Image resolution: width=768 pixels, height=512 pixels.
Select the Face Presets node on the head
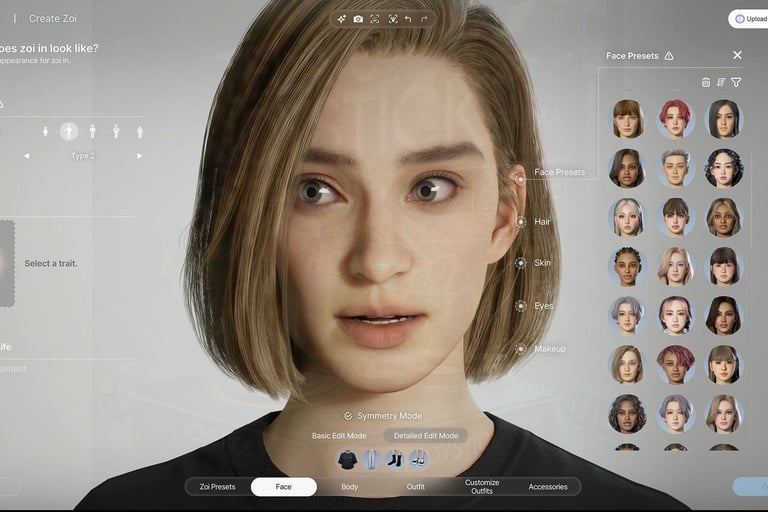519,179
